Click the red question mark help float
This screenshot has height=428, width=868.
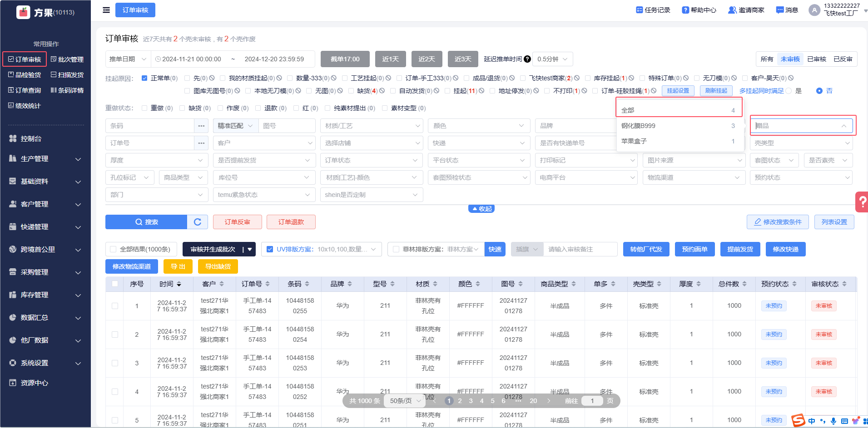862,202
